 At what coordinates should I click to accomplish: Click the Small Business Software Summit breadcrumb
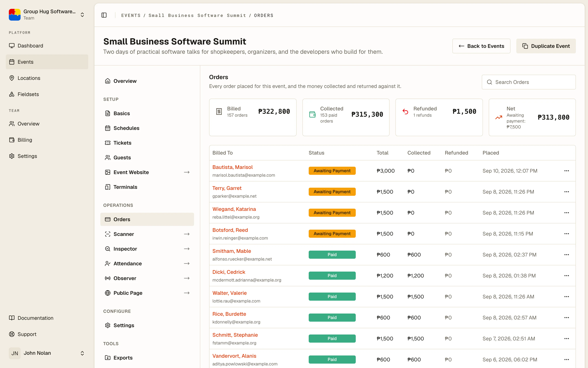click(x=197, y=15)
